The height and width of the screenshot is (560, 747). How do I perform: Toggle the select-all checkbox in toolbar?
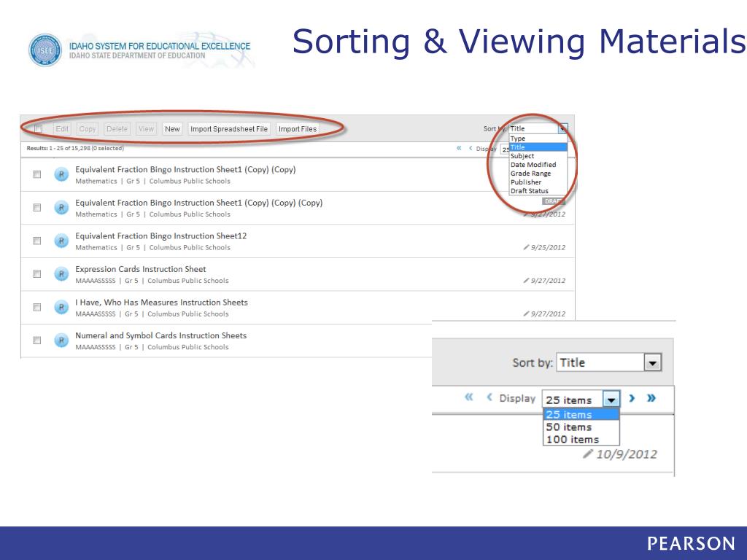[38, 128]
